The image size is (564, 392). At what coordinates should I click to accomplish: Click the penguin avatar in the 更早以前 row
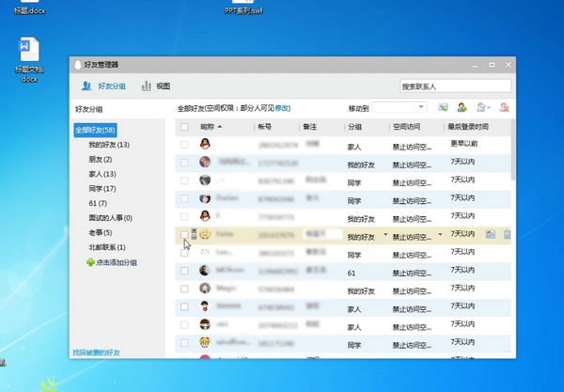tap(205, 144)
